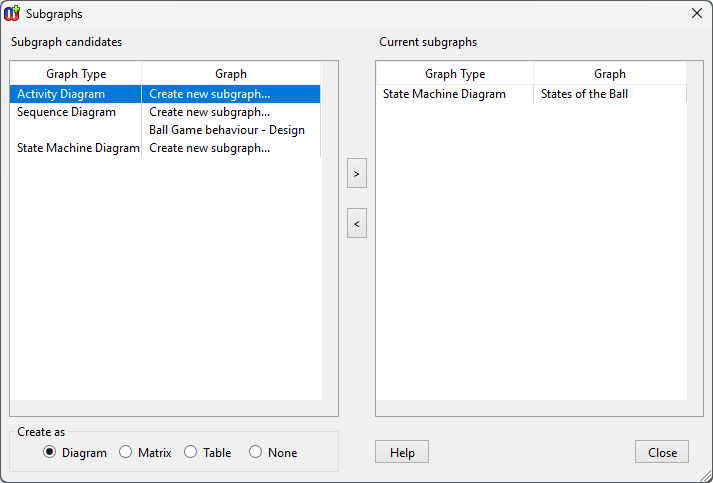The width and height of the screenshot is (713, 483).
Task: Click the add (>) arrow button
Action: (356, 173)
